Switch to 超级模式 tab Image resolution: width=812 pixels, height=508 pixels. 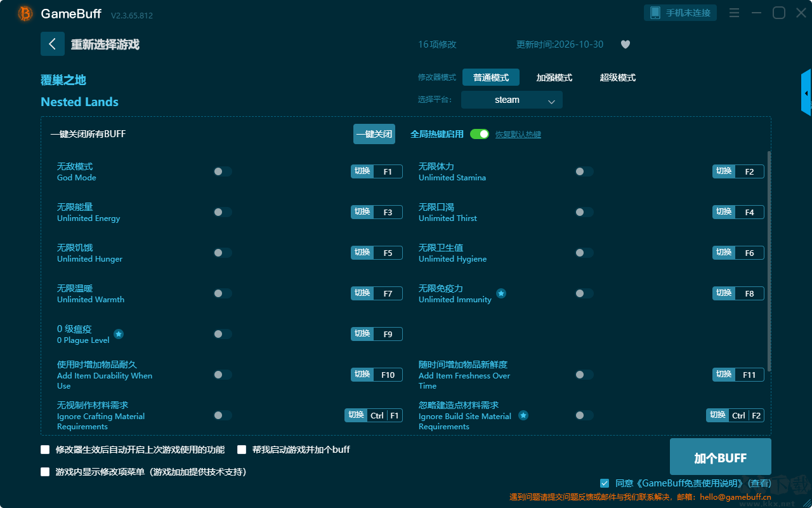tap(618, 77)
